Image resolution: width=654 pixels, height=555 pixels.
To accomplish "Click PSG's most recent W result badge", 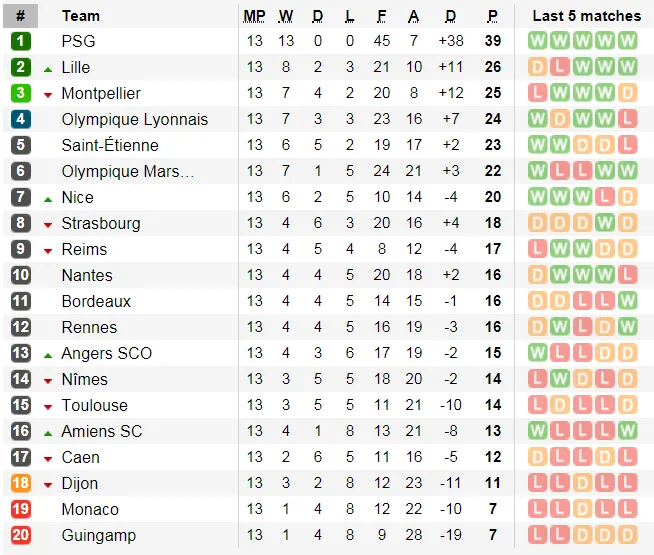I will click(627, 41).
